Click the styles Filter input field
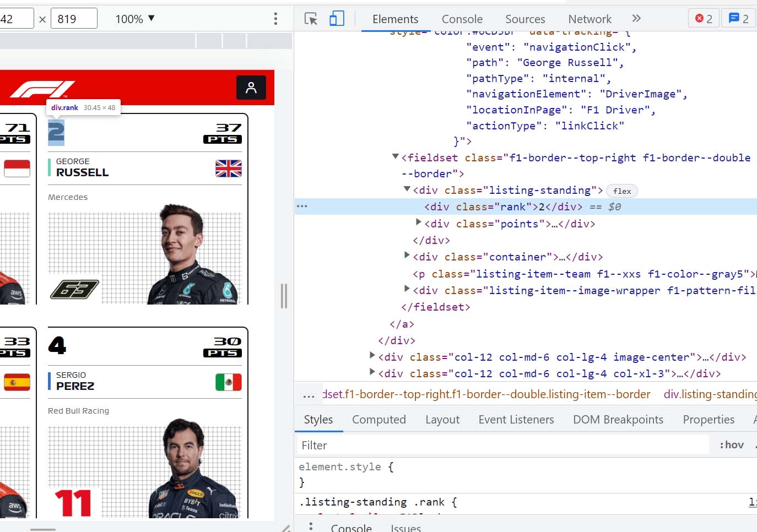The height and width of the screenshot is (532, 757). pyautogui.click(x=504, y=445)
